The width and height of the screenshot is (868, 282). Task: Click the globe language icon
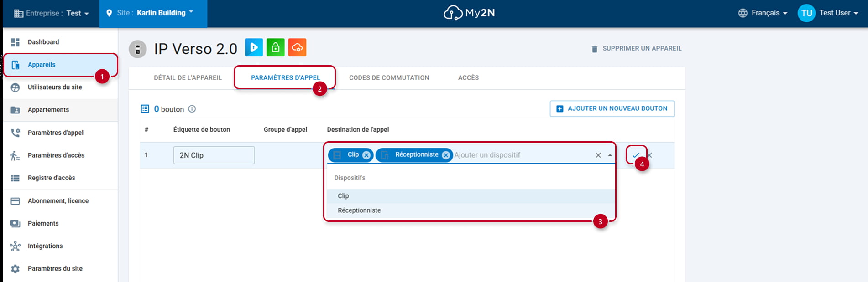tap(743, 13)
